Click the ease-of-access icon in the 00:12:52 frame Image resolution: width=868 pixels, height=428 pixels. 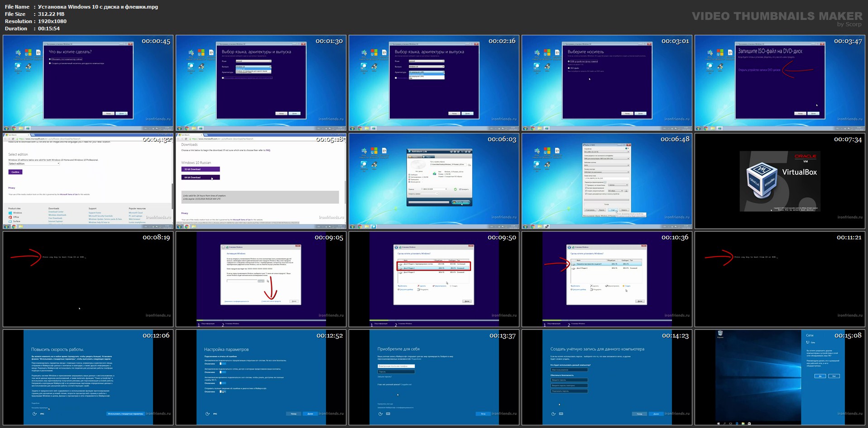(x=207, y=414)
